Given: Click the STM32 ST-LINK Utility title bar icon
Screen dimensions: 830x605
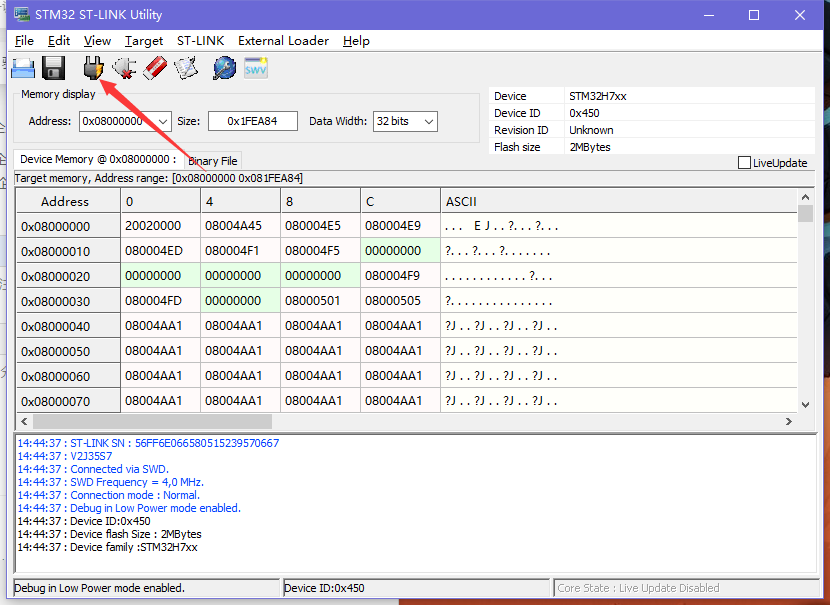Looking at the screenshot, I should point(22,14).
